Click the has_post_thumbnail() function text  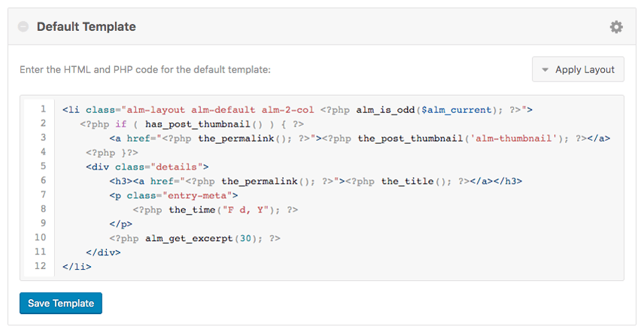click(x=204, y=124)
